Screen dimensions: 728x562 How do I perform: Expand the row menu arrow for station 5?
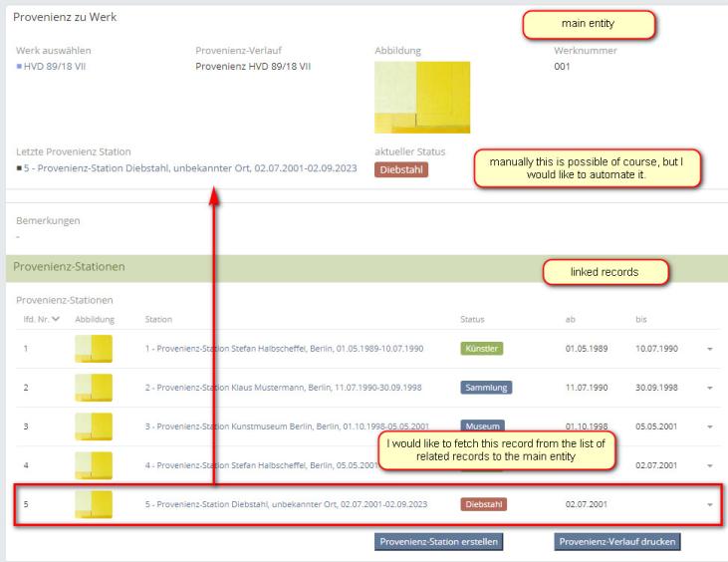click(x=710, y=505)
